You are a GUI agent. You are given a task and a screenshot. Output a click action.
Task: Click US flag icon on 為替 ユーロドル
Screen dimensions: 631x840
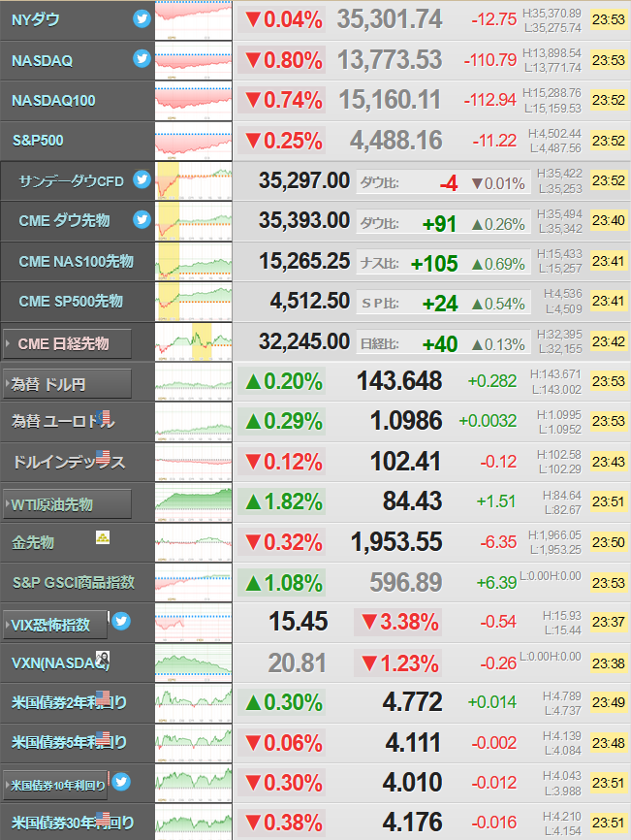point(104,417)
